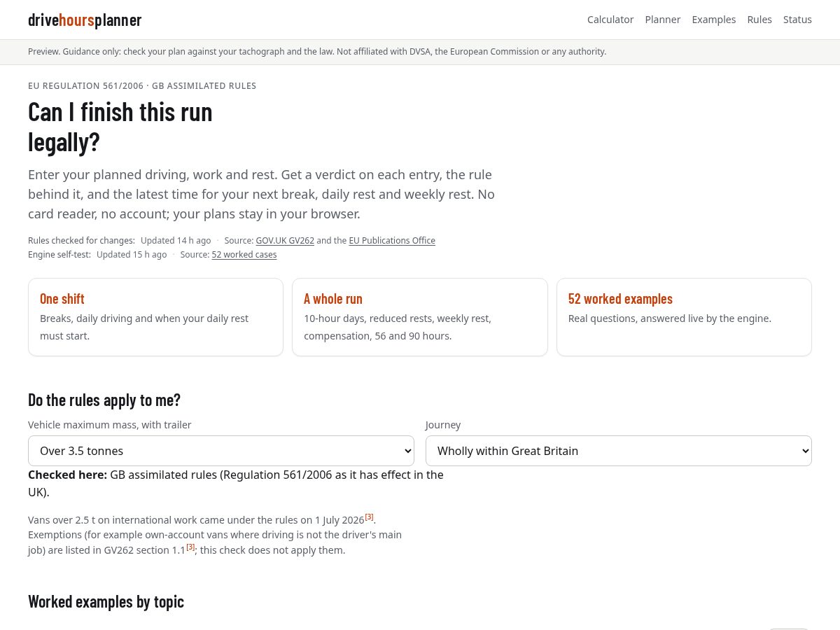Open the EU Publications Office link
This screenshot has height=630, width=840.
pos(392,241)
